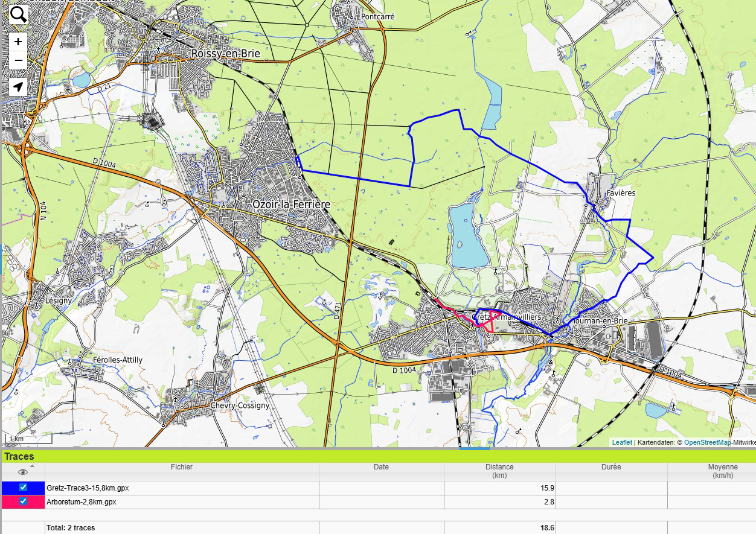Screen dimensions: 756x534
Task: Activate the locate-me arrow button
Action: point(18,87)
